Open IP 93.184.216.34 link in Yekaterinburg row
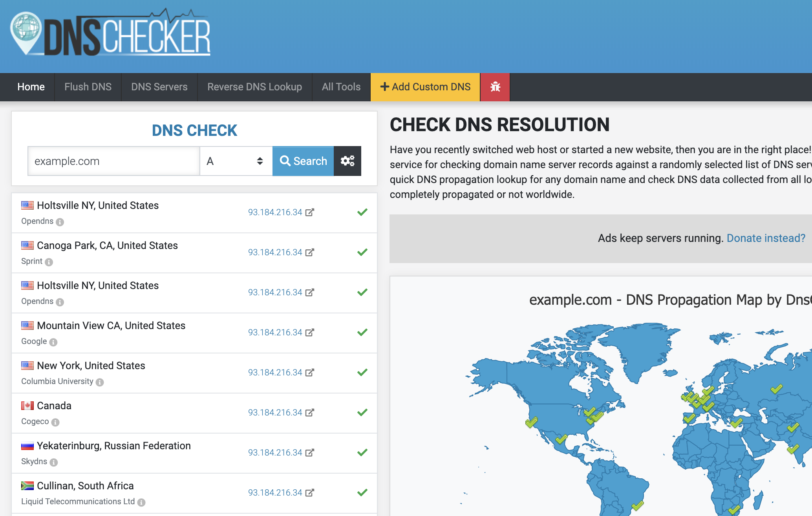The height and width of the screenshot is (516, 812). coord(275,452)
